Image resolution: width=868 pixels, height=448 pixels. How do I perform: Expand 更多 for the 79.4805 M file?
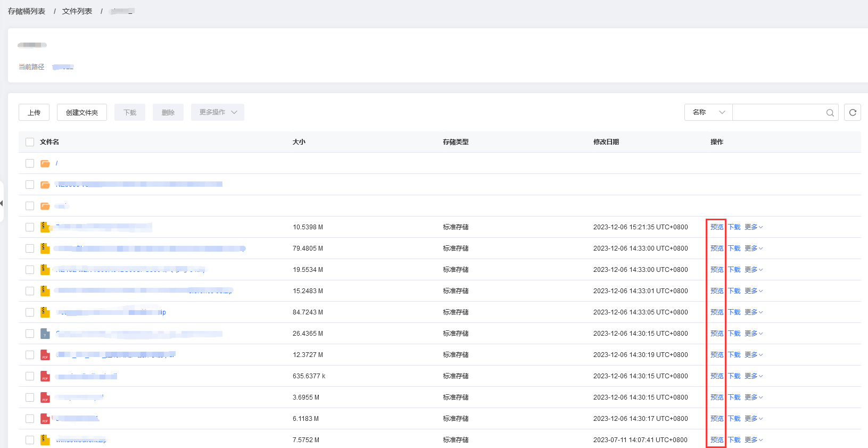click(x=754, y=248)
